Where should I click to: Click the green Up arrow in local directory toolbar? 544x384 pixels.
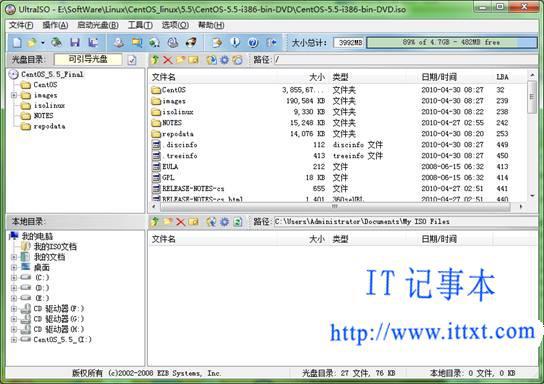[x=155, y=221]
